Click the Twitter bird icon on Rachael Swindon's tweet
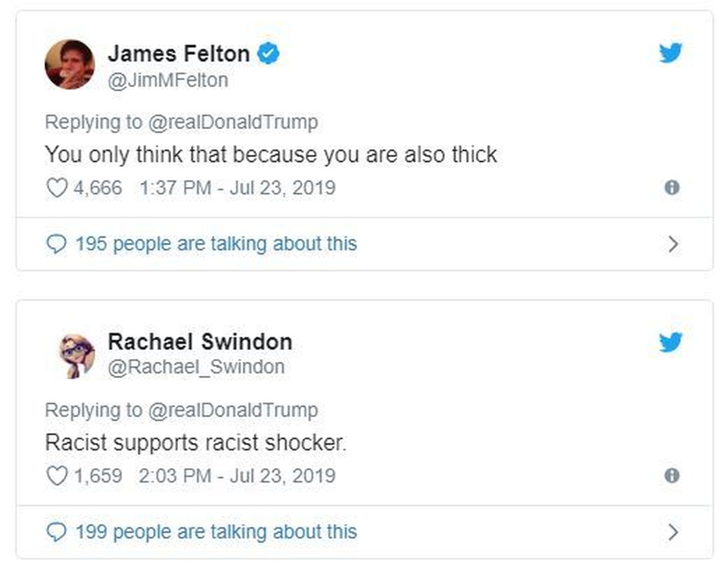This screenshot has height=572, width=728. 671,341
